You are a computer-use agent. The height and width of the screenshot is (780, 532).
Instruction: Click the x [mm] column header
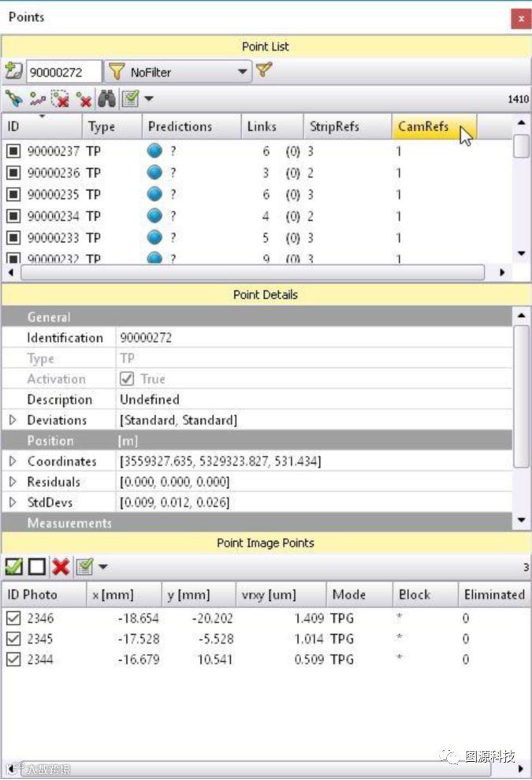click(124, 595)
